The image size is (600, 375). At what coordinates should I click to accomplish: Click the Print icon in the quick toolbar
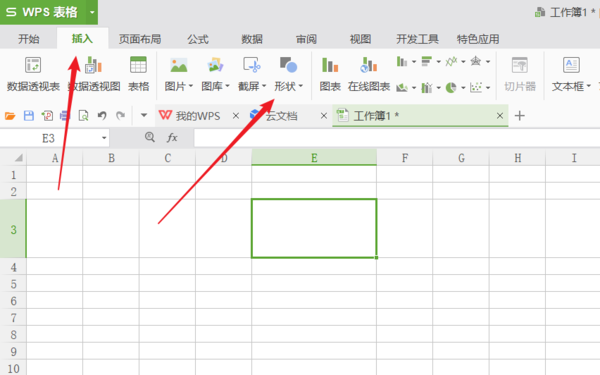coord(65,116)
